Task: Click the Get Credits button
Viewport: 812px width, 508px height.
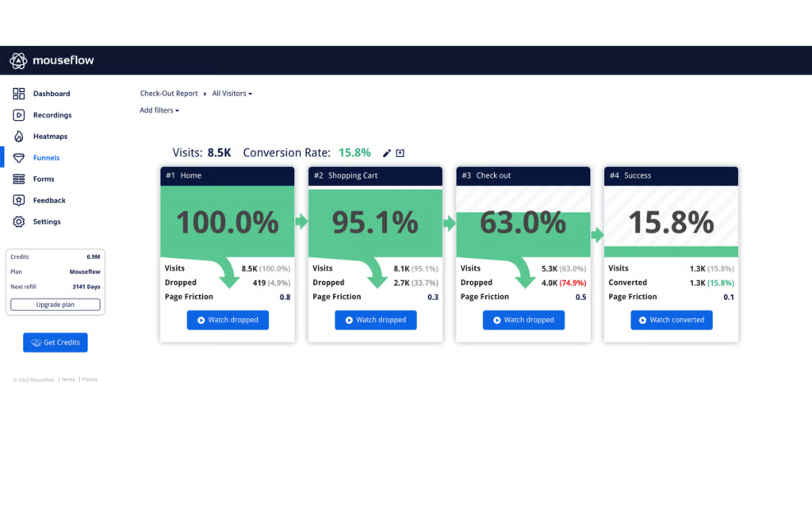Action: click(x=56, y=343)
